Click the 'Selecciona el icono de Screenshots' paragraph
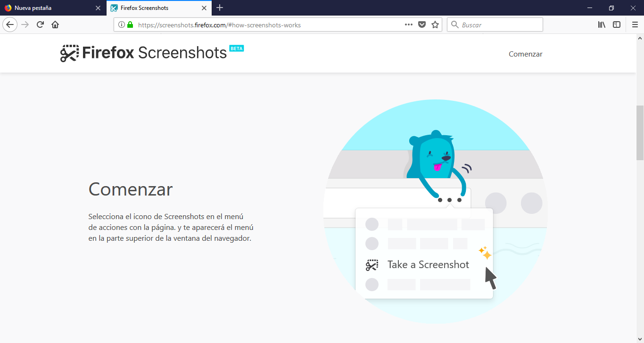The image size is (644, 343). click(171, 227)
